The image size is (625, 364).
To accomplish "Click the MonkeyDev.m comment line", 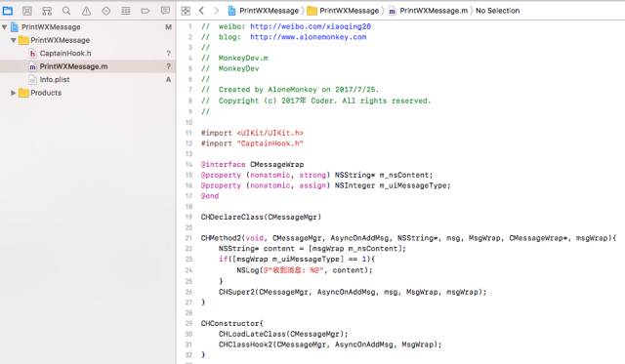I will pos(243,59).
